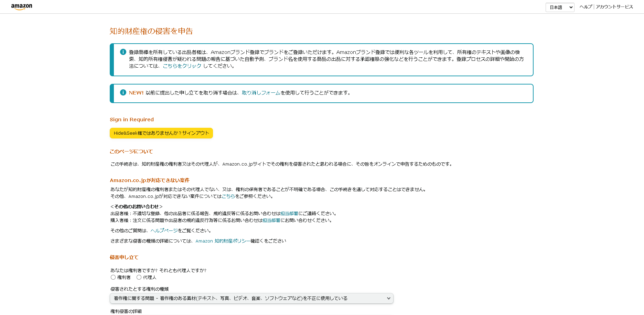Expand the 侵害されたとする権利の種類 dropdown
The width and height of the screenshot is (644, 315).
tap(251, 298)
